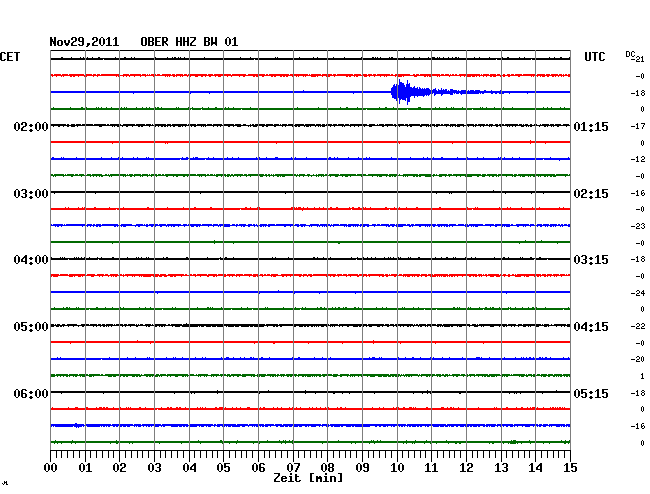Click the Zeit [min] axis title
This screenshot has height=494, width=650.
[308, 478]
